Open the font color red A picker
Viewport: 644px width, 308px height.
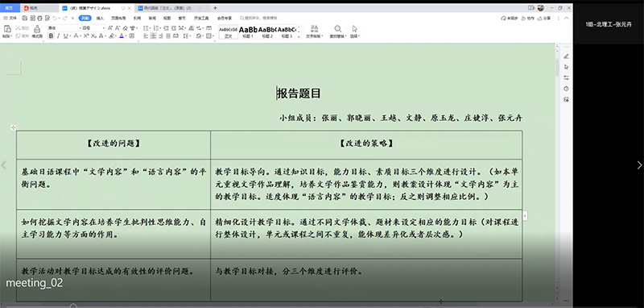[122, 36]
